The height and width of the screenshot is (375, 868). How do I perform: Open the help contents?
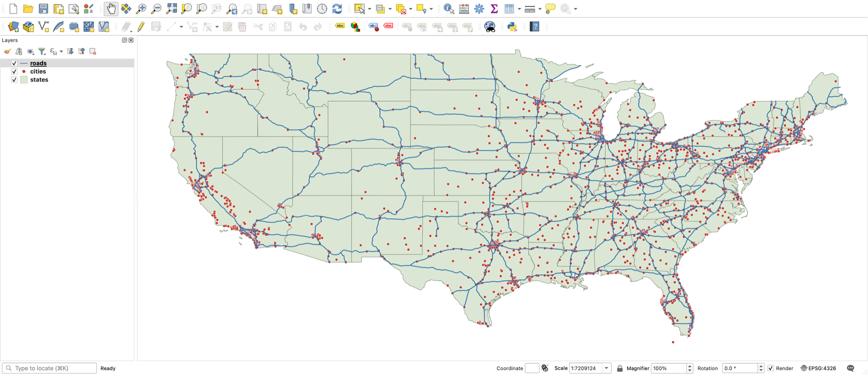click(534, 27)
